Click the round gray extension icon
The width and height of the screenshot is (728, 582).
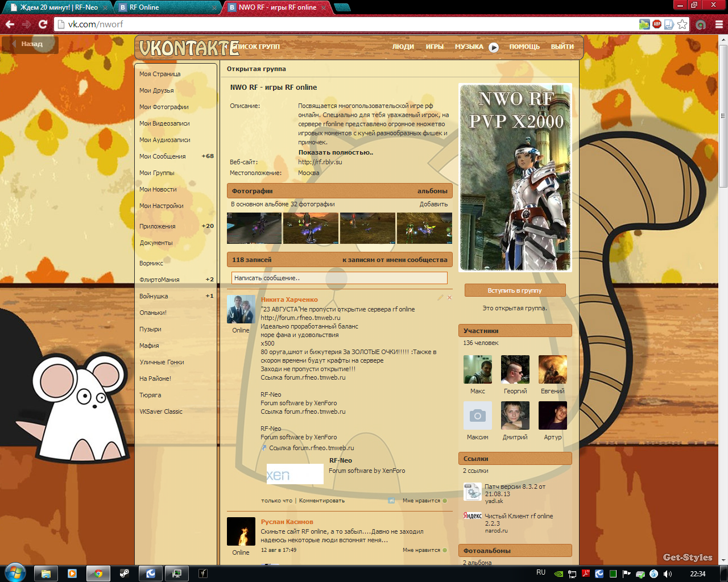coord(701,24)
